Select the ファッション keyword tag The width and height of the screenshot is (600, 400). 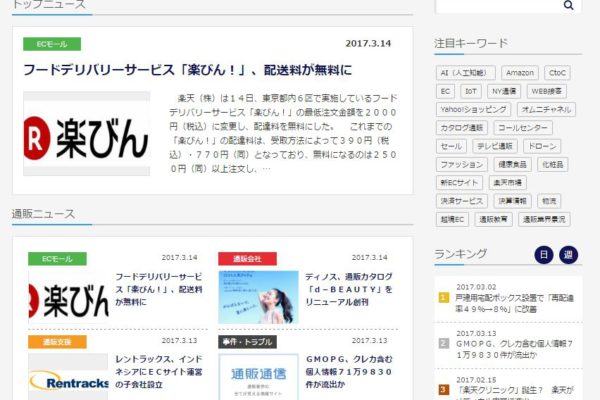pos(462,165)
